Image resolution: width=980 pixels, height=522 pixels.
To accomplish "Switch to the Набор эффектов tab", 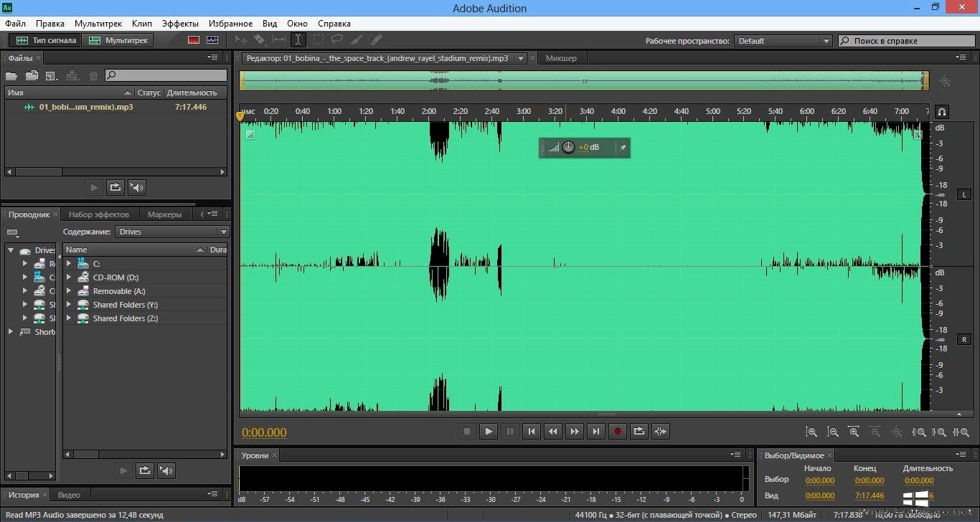I will pyautogui.click(x=99, y=214).
